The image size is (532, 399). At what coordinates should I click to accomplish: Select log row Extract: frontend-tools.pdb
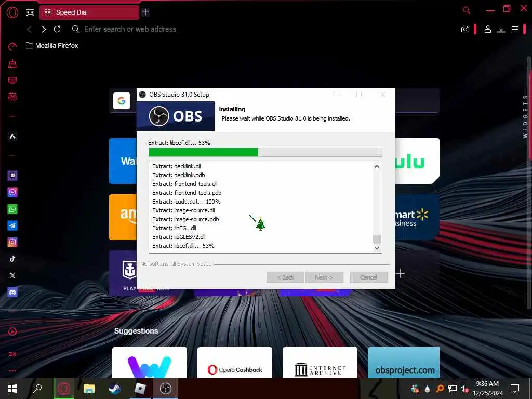[x=187, y=193]
